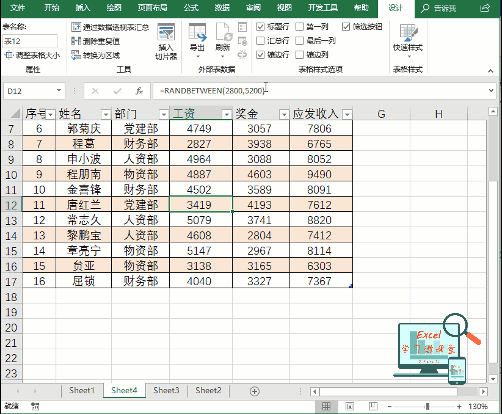Image resolution: width=502 pixels, height=414 pixels.
Task: Collapse the ribbon
Action: [x=490, y=71]
